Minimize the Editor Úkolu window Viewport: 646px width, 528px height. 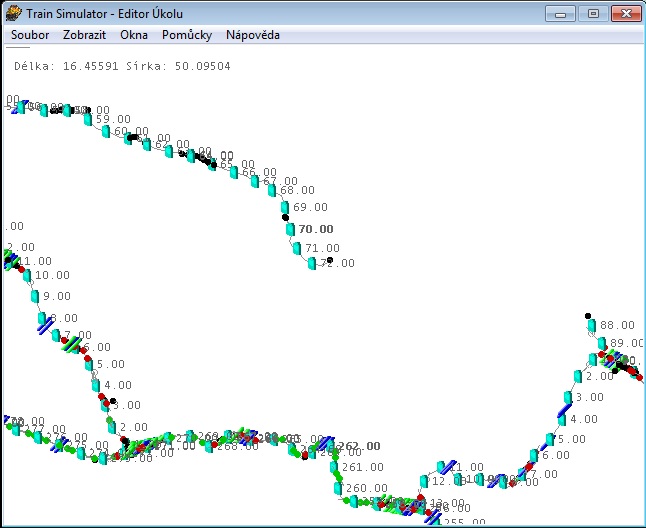pos(560,14)
